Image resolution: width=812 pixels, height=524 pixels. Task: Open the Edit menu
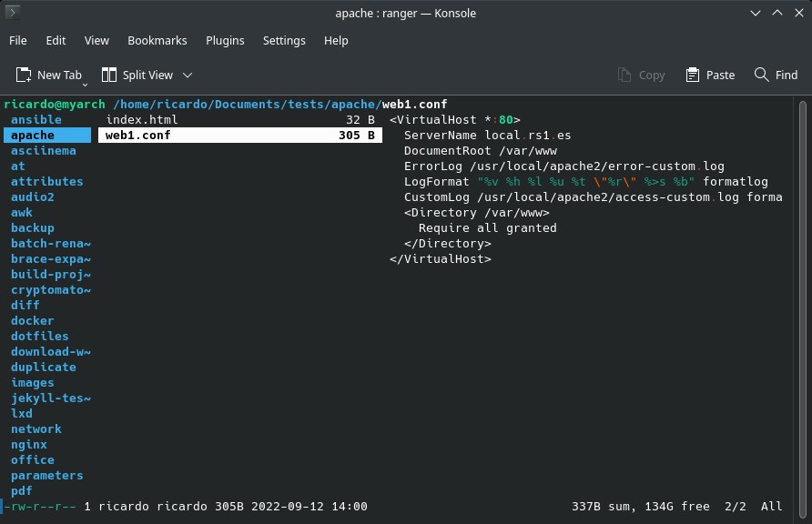(56, 40)
